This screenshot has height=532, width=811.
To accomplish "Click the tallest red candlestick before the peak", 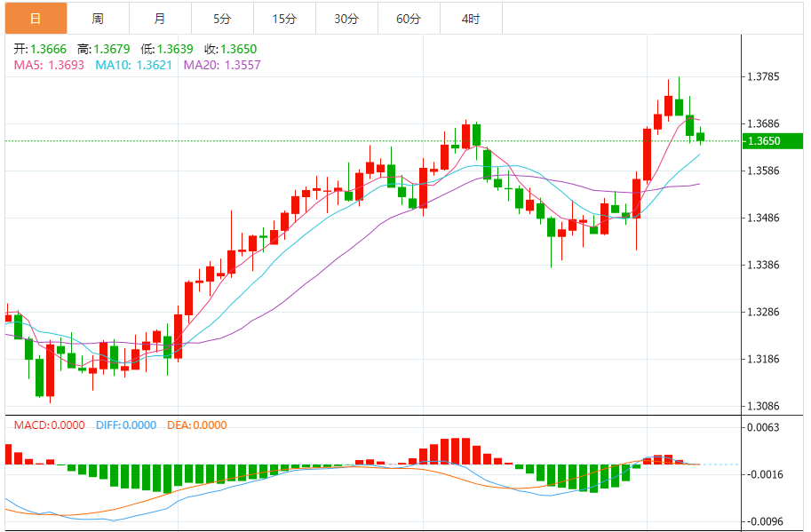I will click(x=647, y=155).
